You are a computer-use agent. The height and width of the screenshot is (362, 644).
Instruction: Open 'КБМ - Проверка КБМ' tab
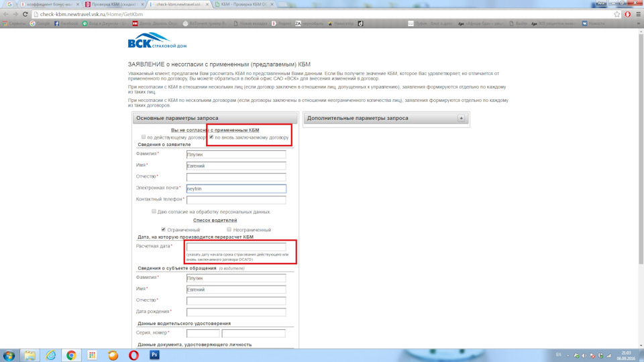point(244,4)
